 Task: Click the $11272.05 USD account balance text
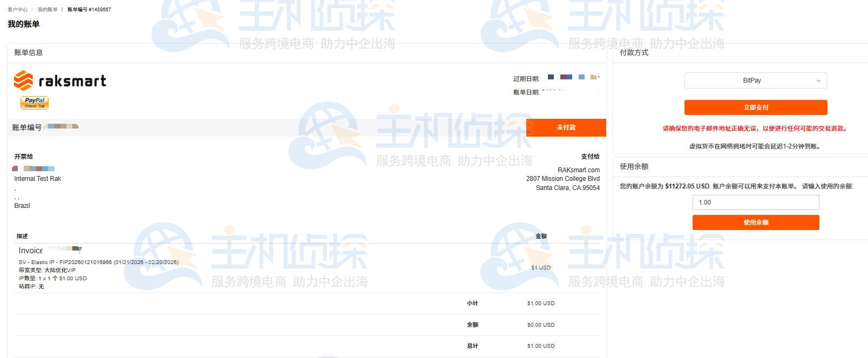coord(687,186)
